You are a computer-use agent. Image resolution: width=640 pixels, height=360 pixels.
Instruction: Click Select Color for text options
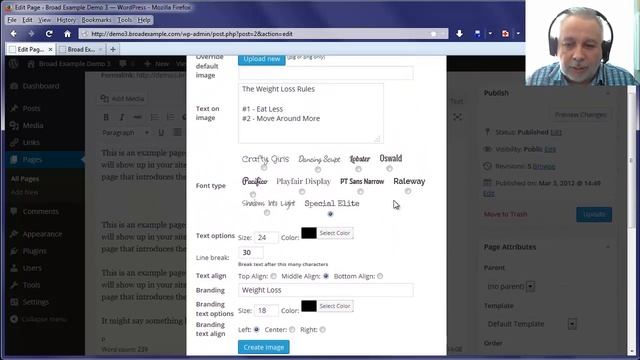tap(335, 233)
